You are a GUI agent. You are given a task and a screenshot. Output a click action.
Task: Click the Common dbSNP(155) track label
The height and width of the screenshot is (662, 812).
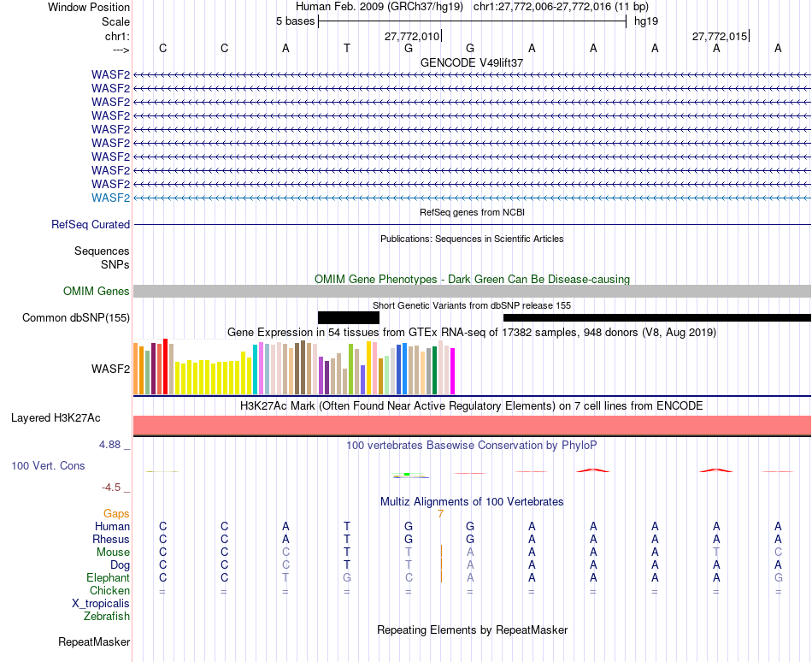[76, 317]
